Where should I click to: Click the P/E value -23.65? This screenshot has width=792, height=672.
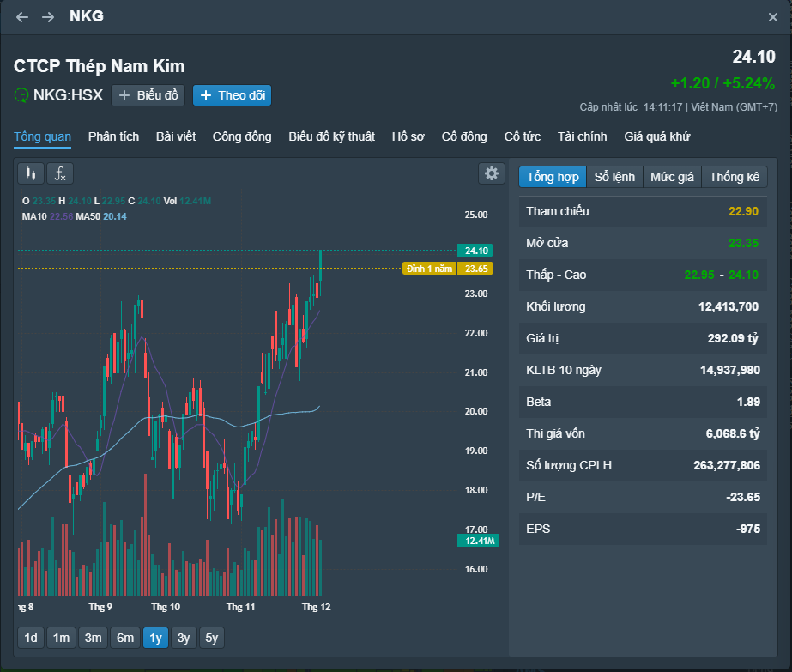pyautogui.click(x=743, y=497)
